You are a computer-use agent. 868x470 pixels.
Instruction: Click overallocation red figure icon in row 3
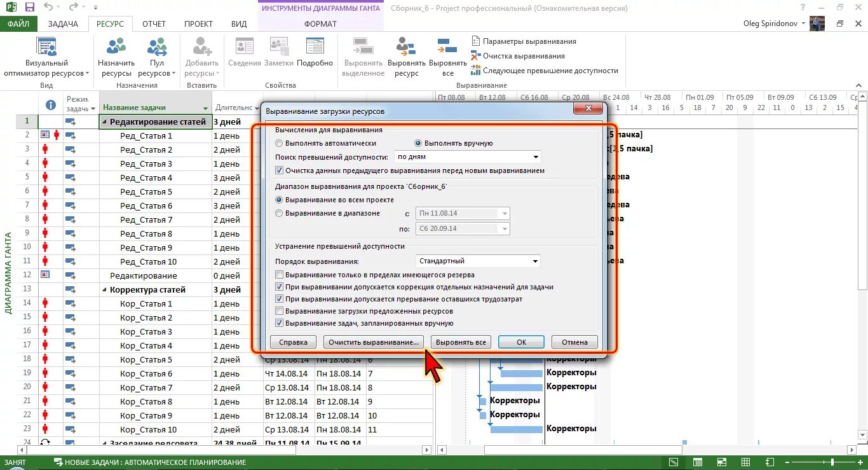click(x=45, y=149)
